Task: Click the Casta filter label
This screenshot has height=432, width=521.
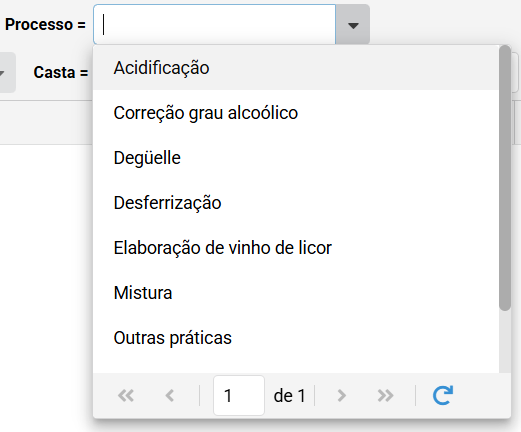Action: (61, 72)
